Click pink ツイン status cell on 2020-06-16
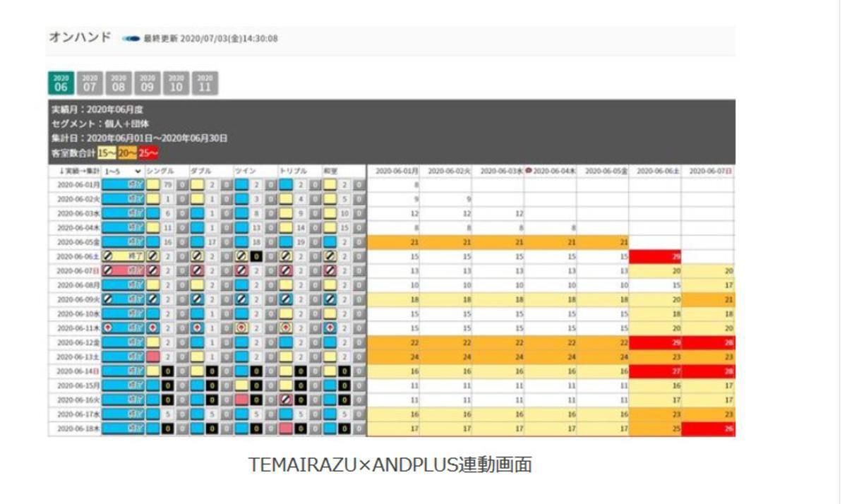This screenshot has height=504, width=847. click(x=241, y=400)
